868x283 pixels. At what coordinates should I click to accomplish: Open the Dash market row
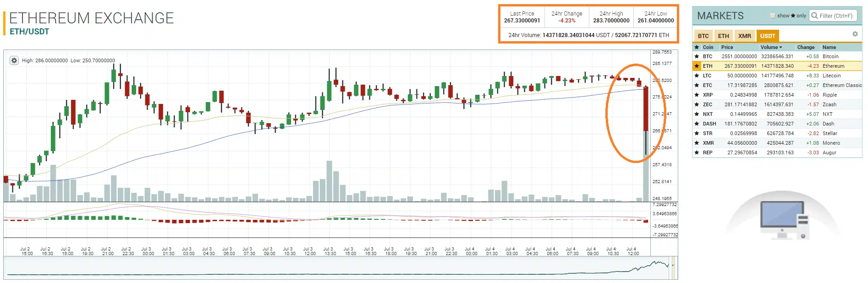pos(777,124)
